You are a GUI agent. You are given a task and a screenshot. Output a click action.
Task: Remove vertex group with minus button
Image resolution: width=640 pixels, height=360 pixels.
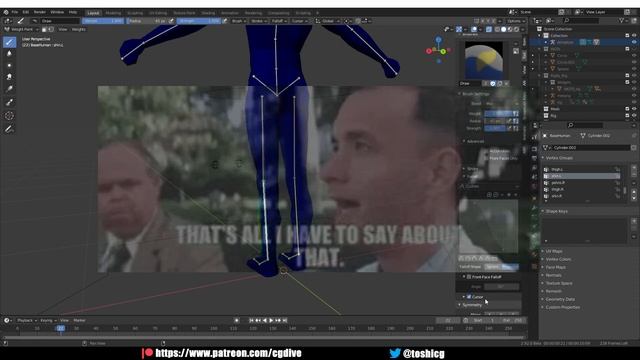click(633, 174)
